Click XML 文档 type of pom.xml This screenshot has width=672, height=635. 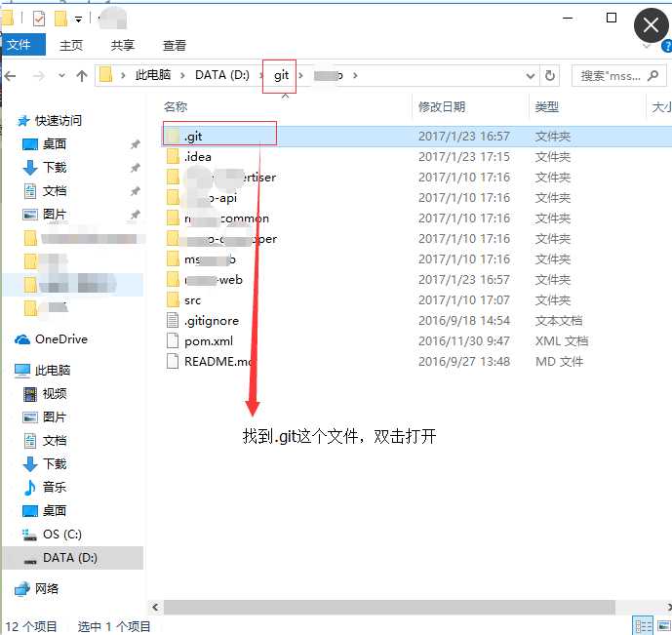[x=562, y=341]
